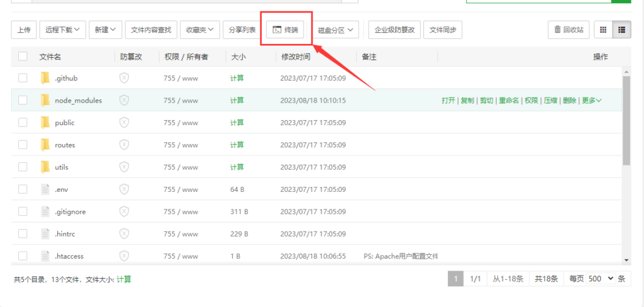Expand the 收藏夹 dropdown
The height and width of the screenshot is (307, 644).
coord(200,30)
